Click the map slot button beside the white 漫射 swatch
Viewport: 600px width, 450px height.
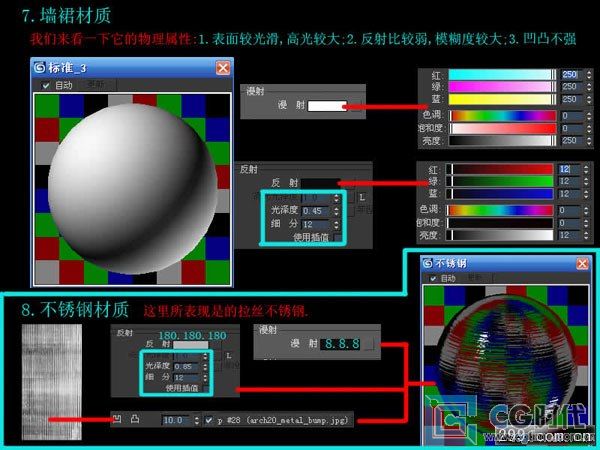coord(354,106)
